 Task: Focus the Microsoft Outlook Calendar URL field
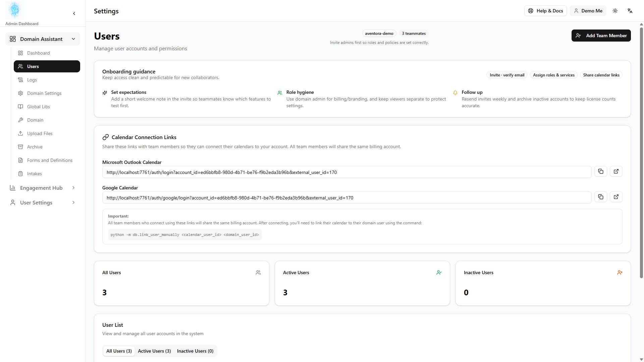tap(347, 172)
